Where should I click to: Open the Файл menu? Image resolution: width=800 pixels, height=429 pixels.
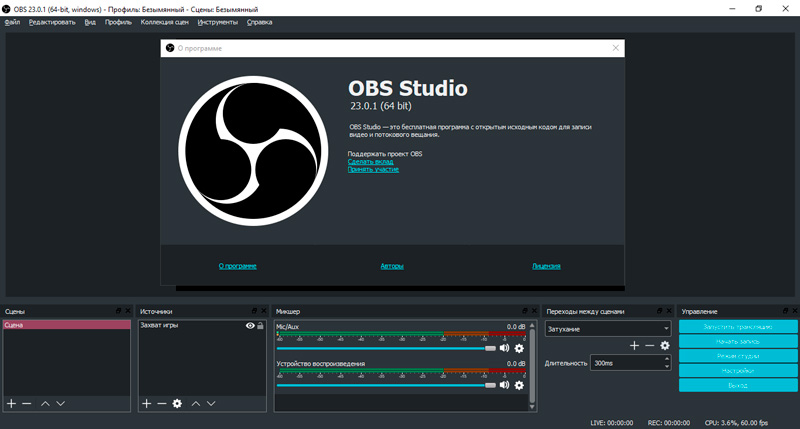(x=12, y=22)
